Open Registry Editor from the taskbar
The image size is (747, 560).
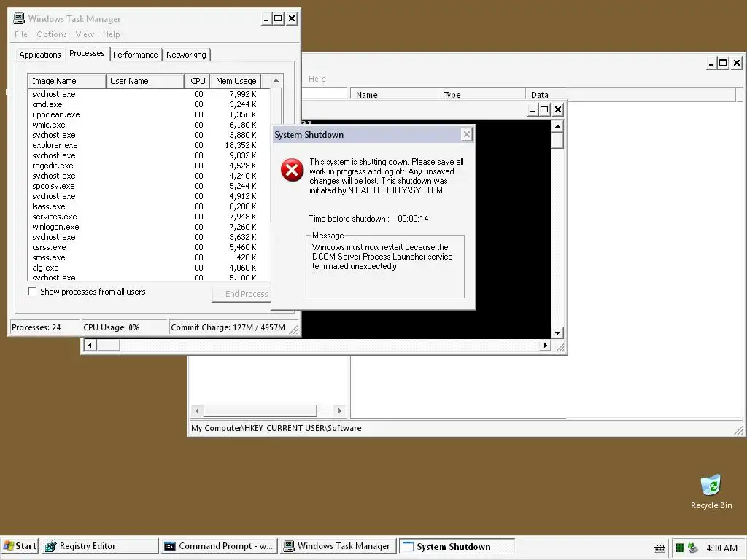[100, 546]
